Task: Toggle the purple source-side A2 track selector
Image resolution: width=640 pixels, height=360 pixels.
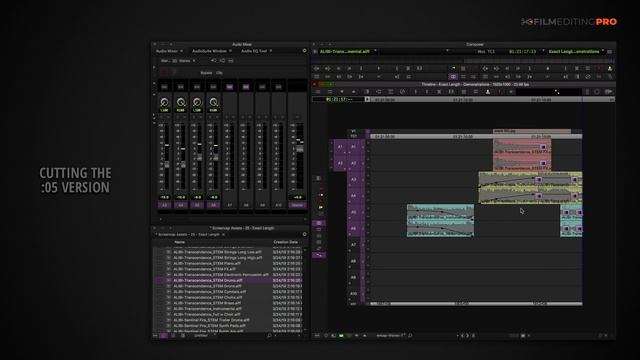Action: [340, 163]
